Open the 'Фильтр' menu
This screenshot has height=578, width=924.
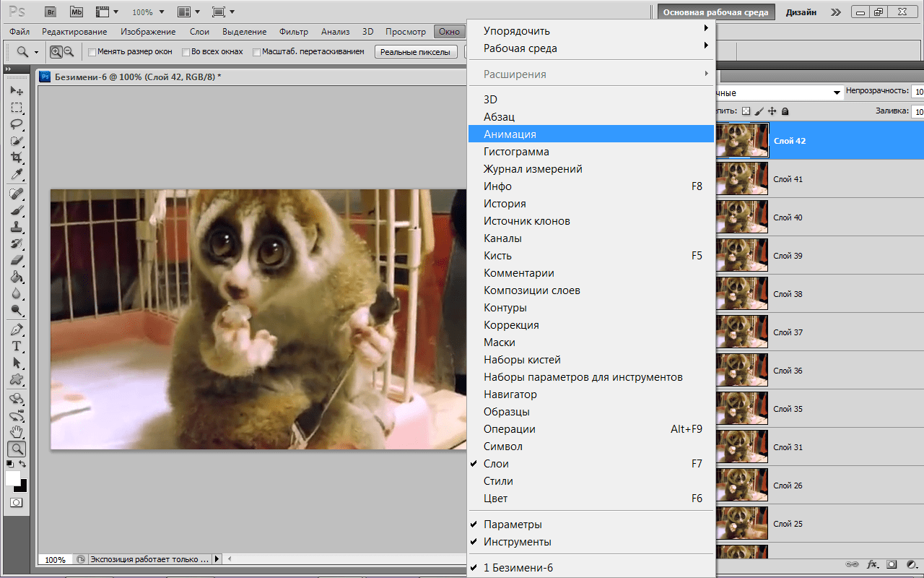coord(293,32)
